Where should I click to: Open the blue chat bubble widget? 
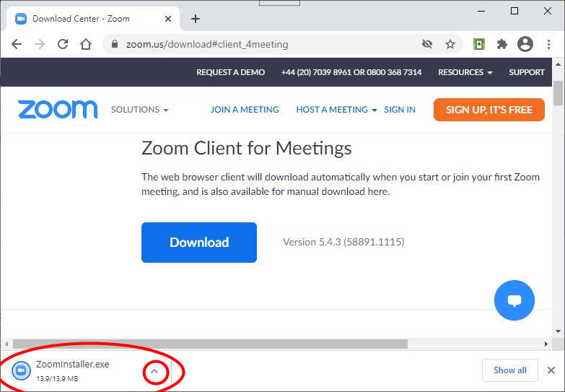pos(514,300)
